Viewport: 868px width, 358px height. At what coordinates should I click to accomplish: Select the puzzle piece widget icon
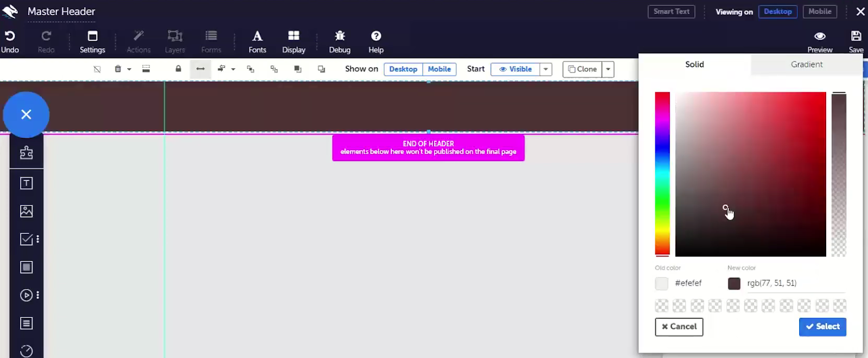coord(26,153)
